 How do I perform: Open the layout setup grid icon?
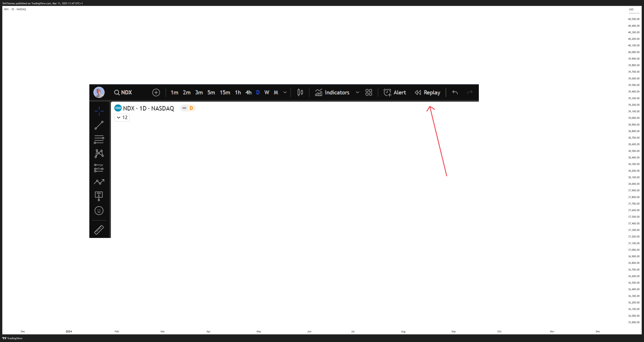(369, 93)
